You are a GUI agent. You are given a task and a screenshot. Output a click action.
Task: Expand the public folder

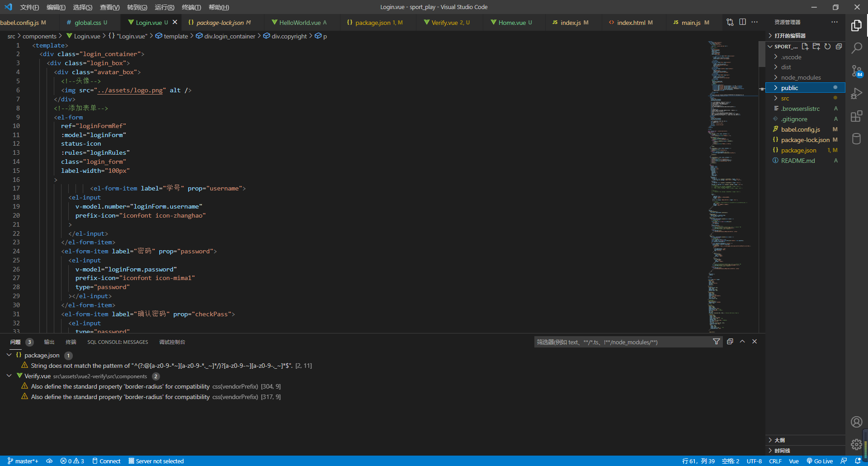tap(806, 88)
